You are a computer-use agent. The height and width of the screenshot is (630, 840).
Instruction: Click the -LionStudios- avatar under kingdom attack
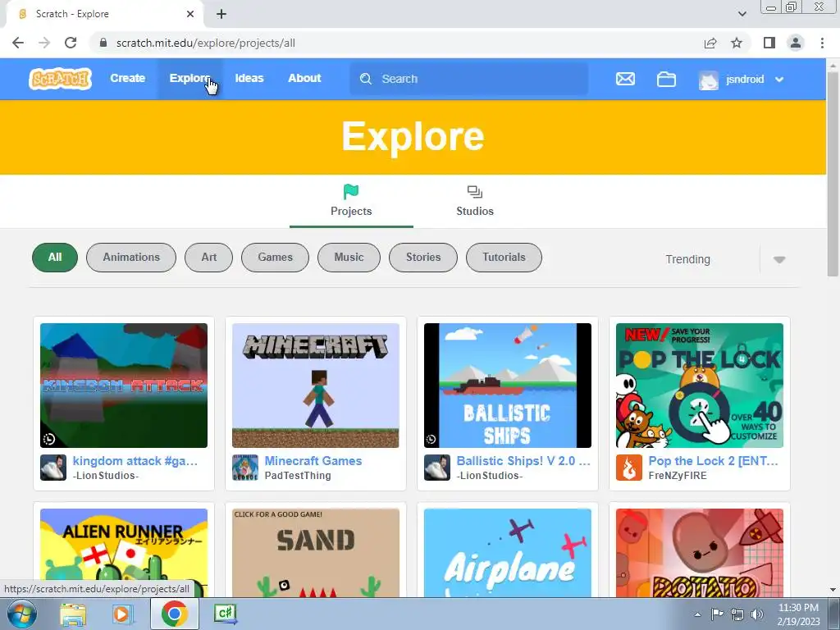pos(53,468)
